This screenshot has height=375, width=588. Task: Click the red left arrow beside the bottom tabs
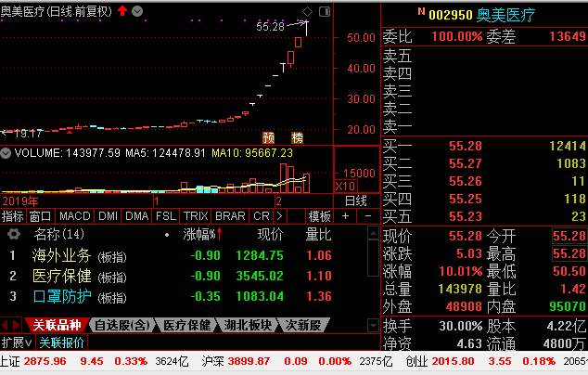pos(6,325)
